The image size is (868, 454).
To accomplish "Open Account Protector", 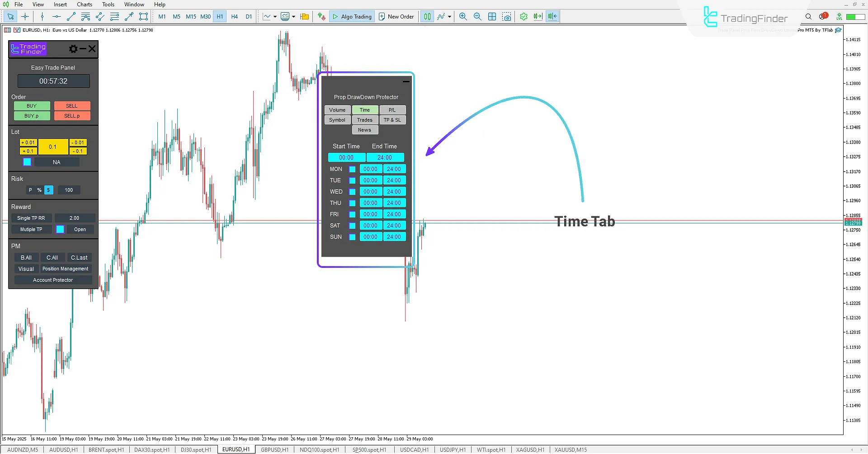I will click(53, 280).
